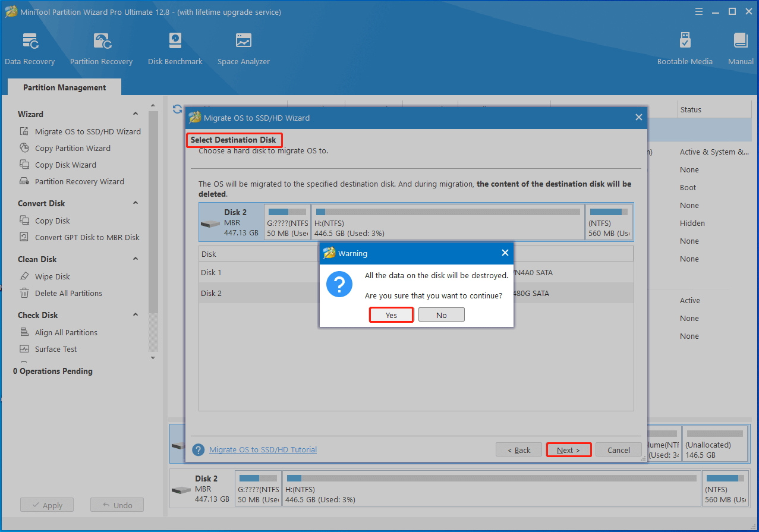Open the Migrate OS to SSD/HD Tutorial link
759x532 pixels.
pos(263,449)
